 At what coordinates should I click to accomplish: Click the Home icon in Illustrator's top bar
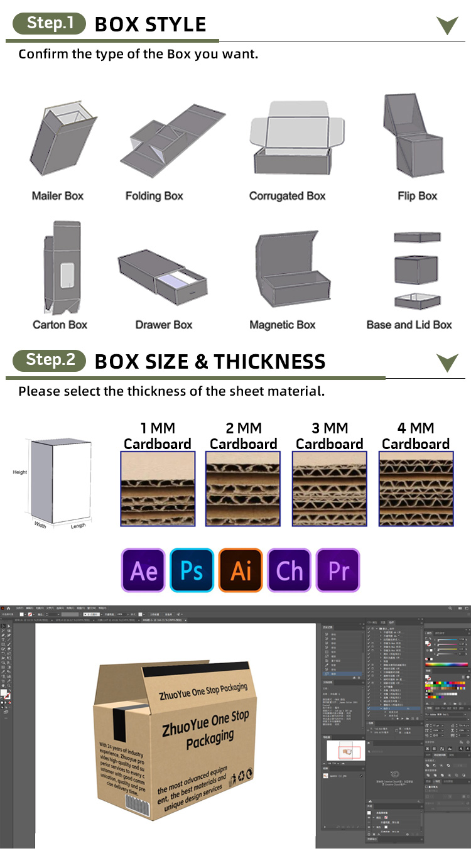coord(9,609)
